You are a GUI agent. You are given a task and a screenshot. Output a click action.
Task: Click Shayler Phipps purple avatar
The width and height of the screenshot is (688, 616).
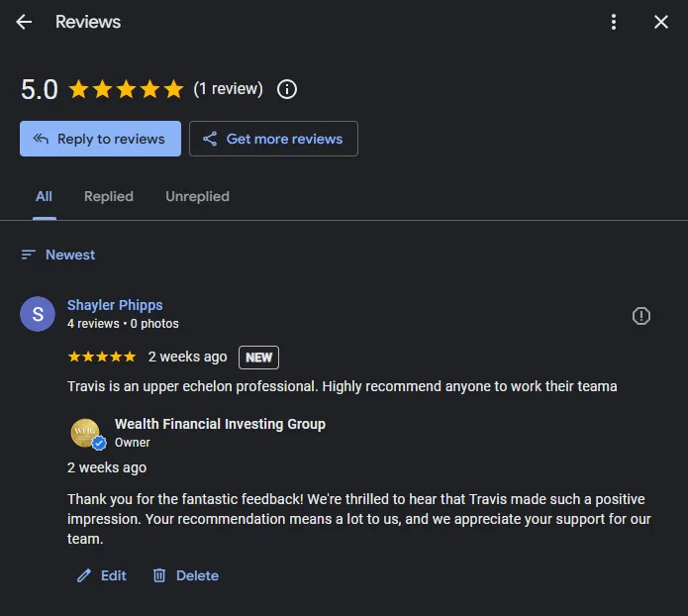[38, 314]
